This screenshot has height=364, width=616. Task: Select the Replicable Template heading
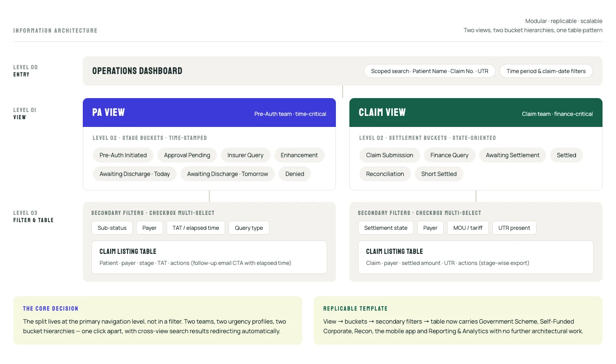click(x=356, y=309)
